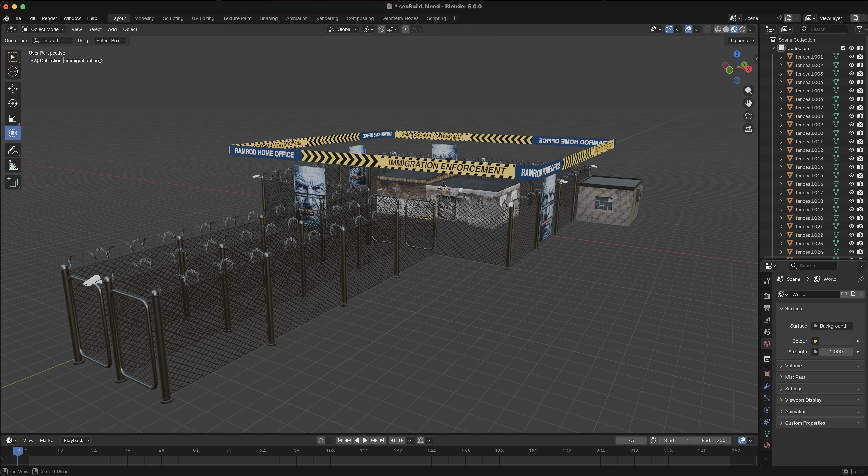This screenshot has height=476, width=868.
Task: Click the pan view hand icon
Action: pyautogui.click(x=748, y=103)
